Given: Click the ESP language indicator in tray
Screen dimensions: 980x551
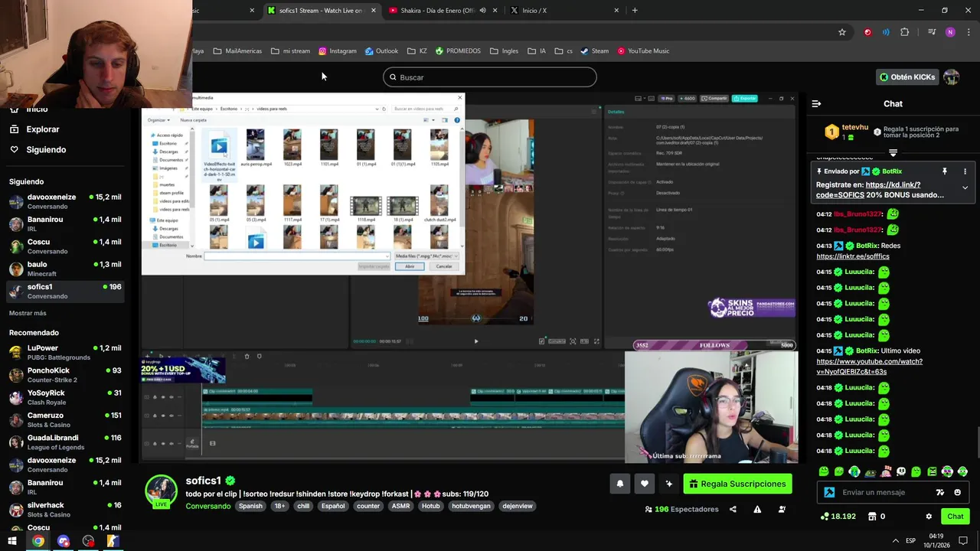Looking at the screenshot, I should coord(910,541).
